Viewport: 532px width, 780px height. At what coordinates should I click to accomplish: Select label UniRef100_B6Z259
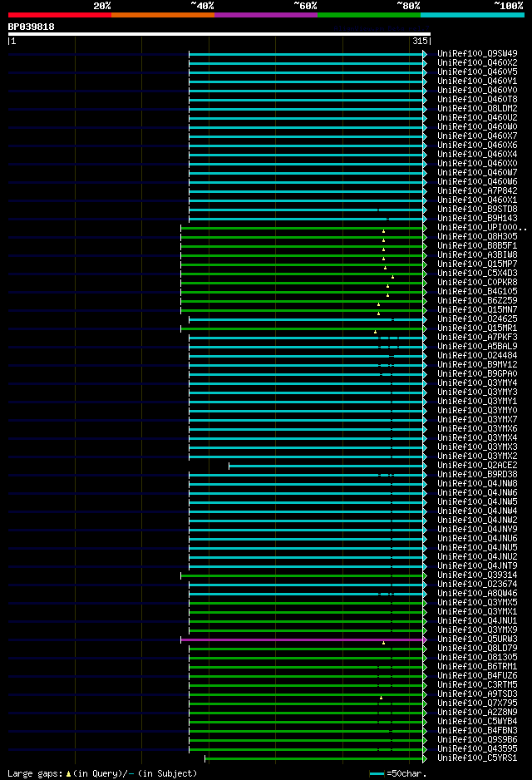tap(477, 300)
